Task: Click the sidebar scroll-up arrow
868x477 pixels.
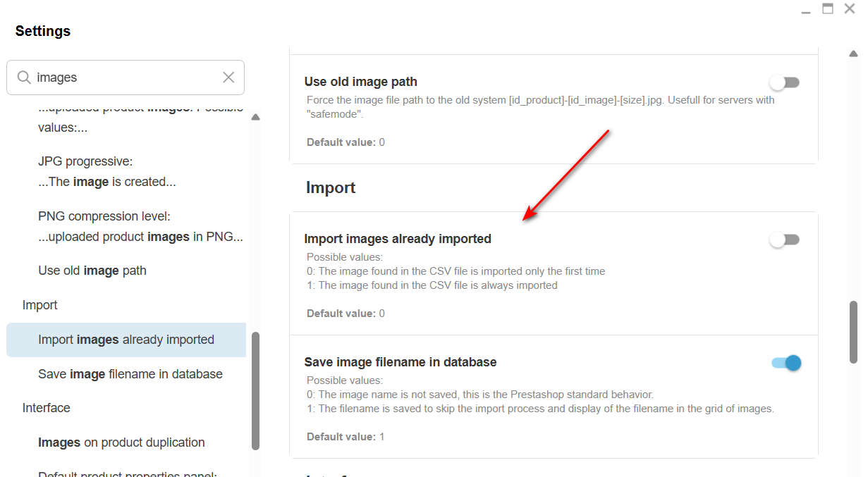Action: [x=256, y=117]
